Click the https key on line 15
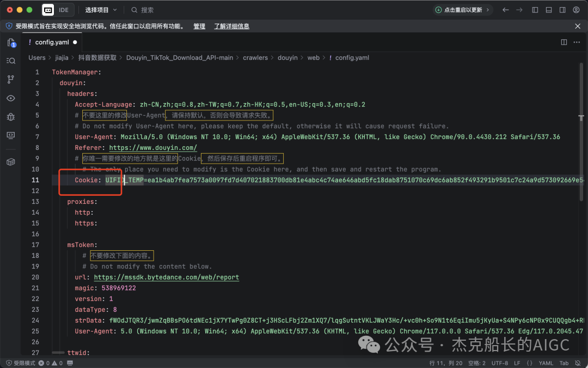Image resolution: width=588 pixels, height=368 pixels. pos(84,224)
